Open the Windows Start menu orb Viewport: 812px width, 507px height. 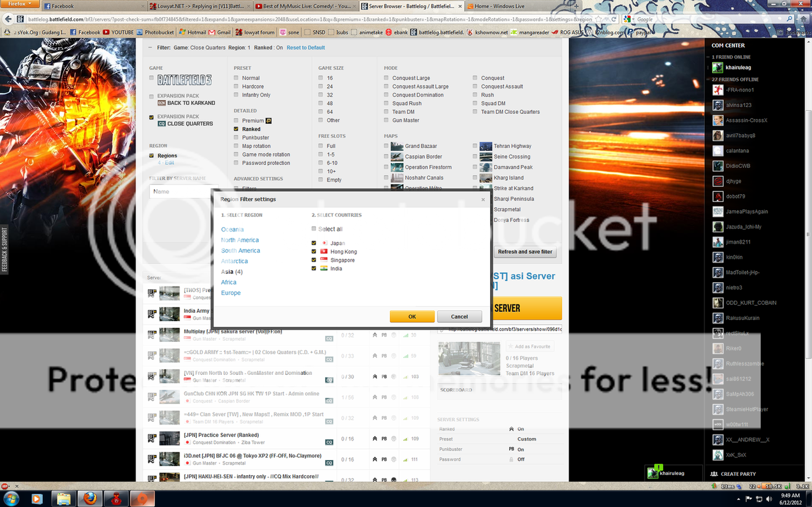(x=11, y=498)
